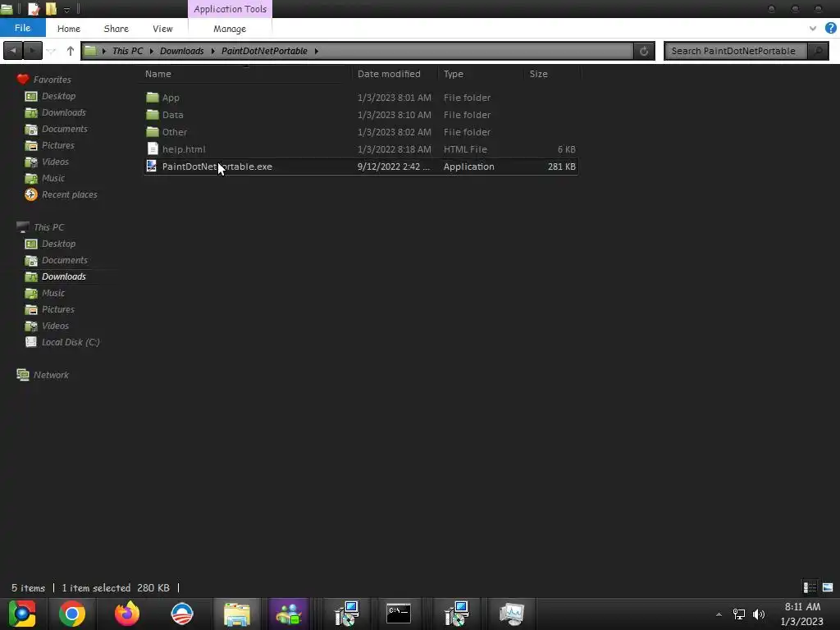Open Downloads under Favorites
Screen dimensions: 840x630
pos(56,112)
